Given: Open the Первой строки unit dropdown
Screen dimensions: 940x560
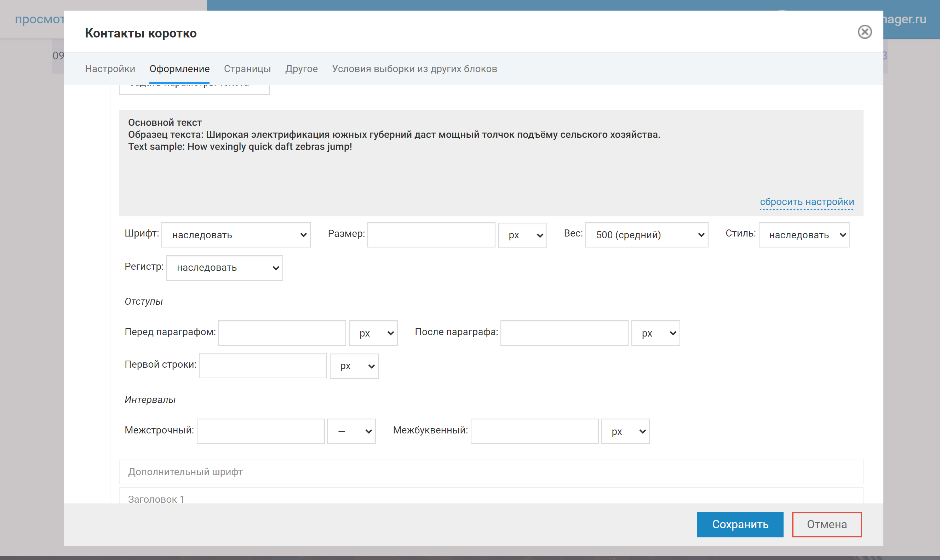Looking at the screenshot, I should 354,366.
